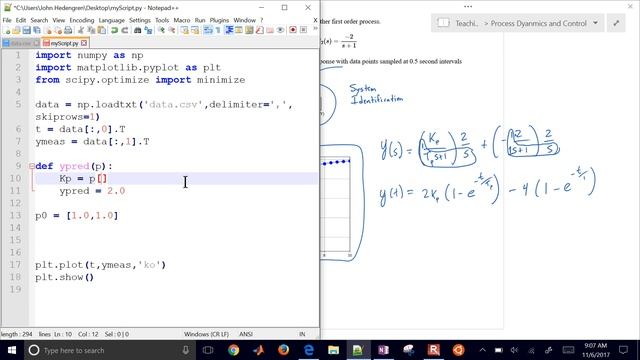Open the File menu
This screenshot has height=360, width=640.
coord(7,20)
